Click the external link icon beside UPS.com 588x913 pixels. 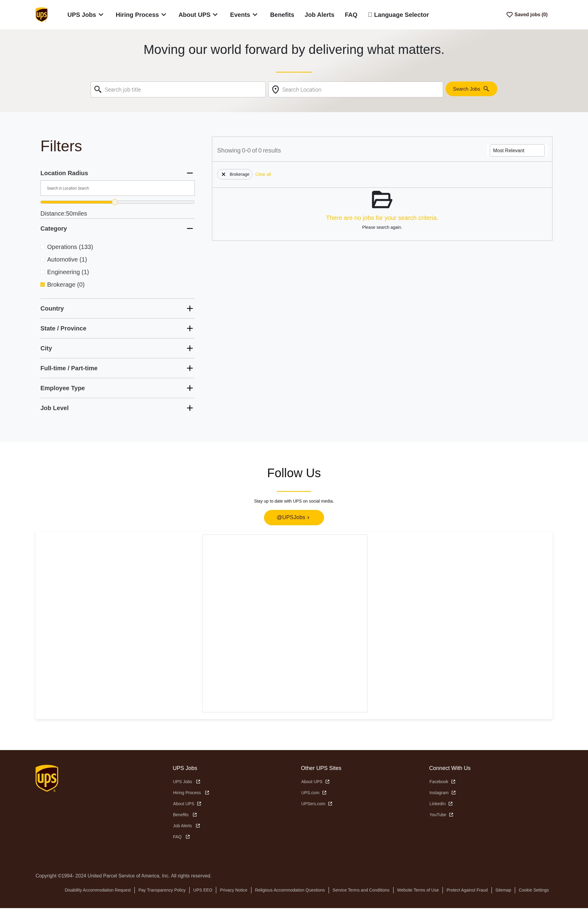324,793
